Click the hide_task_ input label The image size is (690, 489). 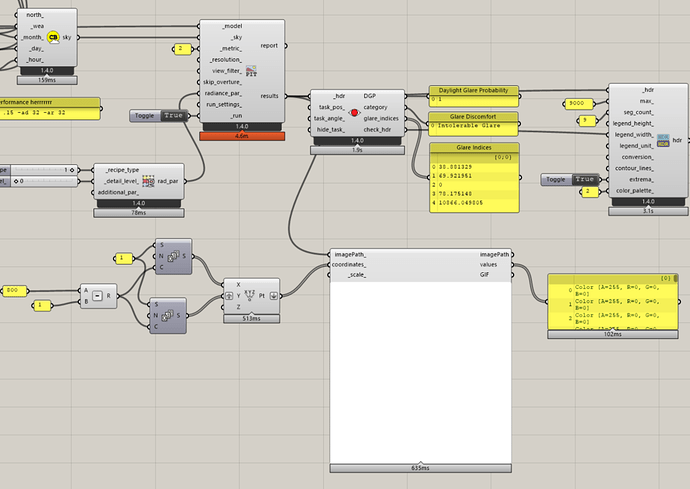pyautogui.click(x=331, y=130)
